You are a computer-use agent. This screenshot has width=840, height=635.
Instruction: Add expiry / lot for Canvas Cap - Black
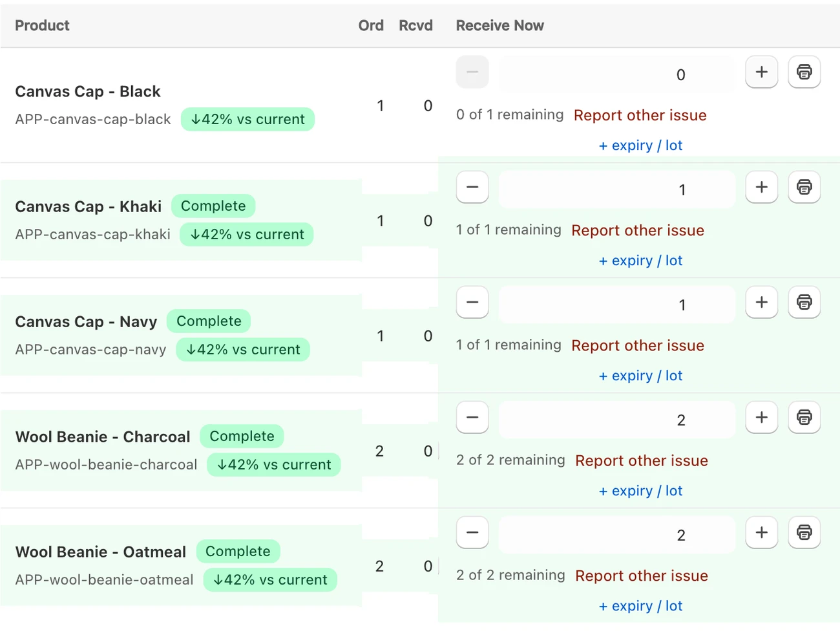pyautogui.click(x=640, y=145)
